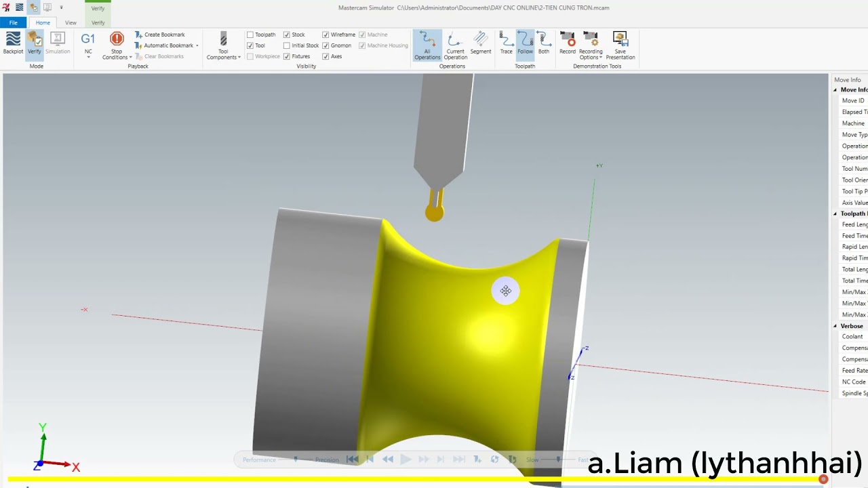Click Save Presentation
The height and width of the screenshot is (488, 868).
tap(620, 45)
